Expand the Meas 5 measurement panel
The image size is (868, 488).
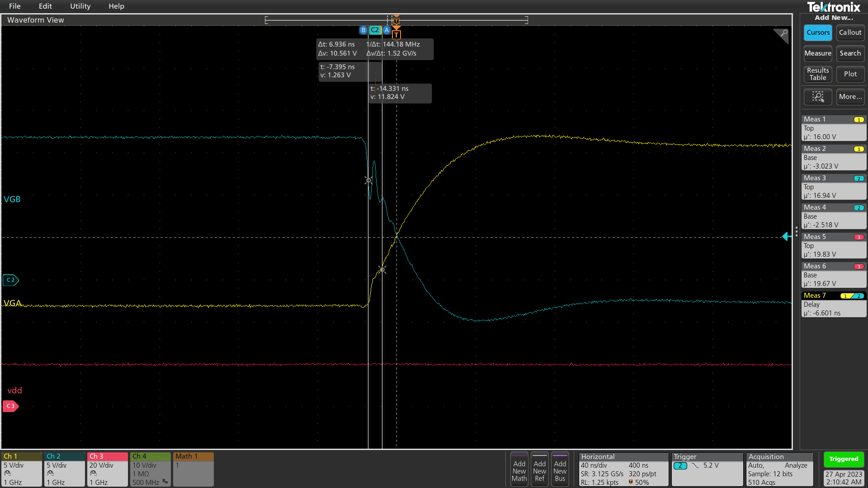tap(833, 245)
